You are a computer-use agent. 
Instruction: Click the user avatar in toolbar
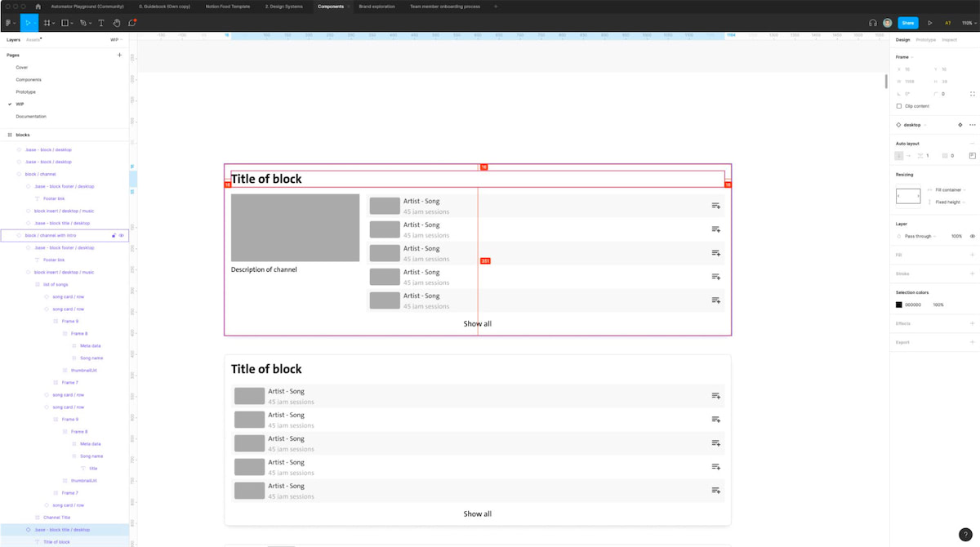(888, 23)
